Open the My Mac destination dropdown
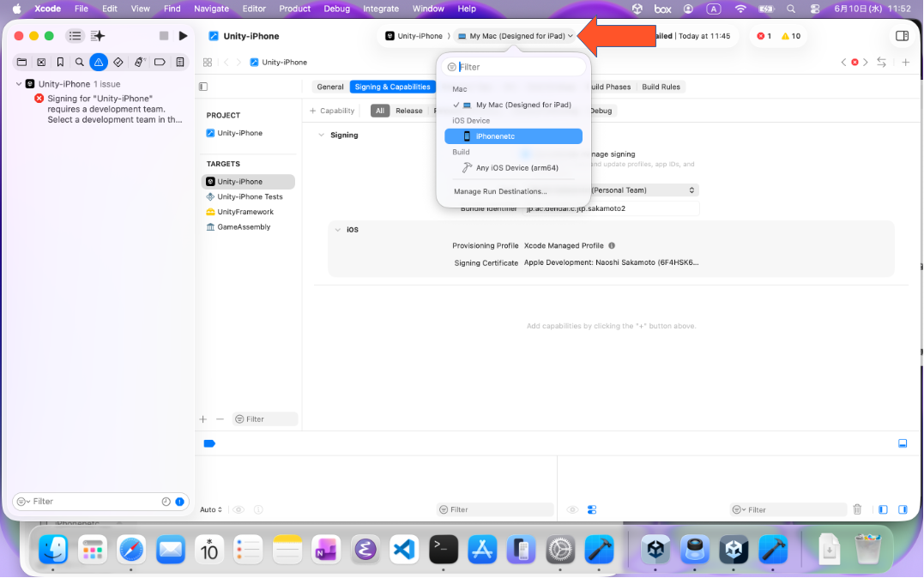Viewport: 924px width, 578px height. click(x=516, y=36)
